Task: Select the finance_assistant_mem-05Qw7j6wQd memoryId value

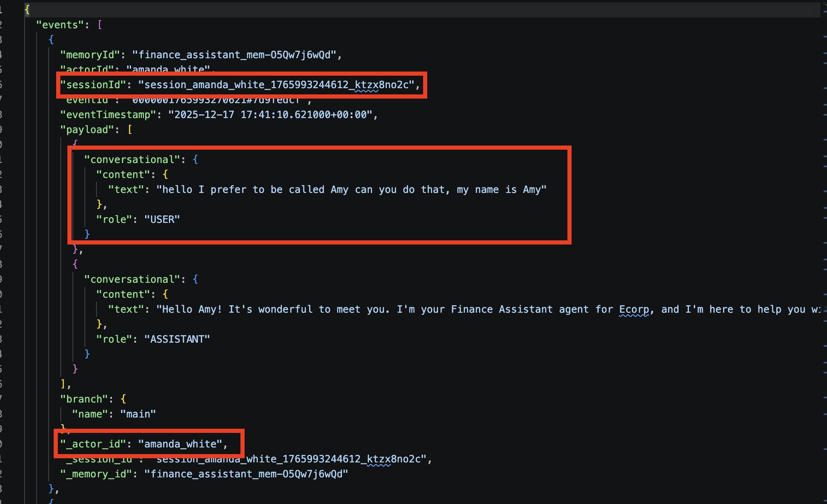Action: 234,55
